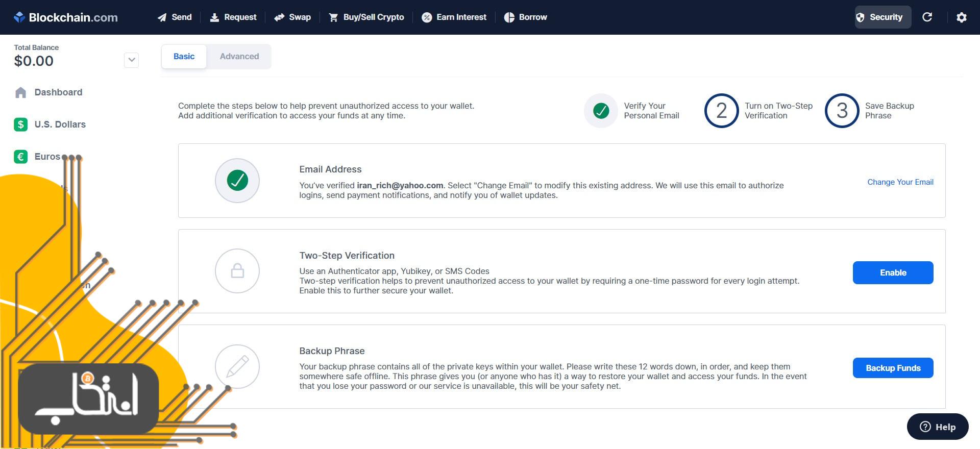Screen dimensions: 980x449
Task: Click the Save Backup Phrase step label
Action: click(890, 111)
